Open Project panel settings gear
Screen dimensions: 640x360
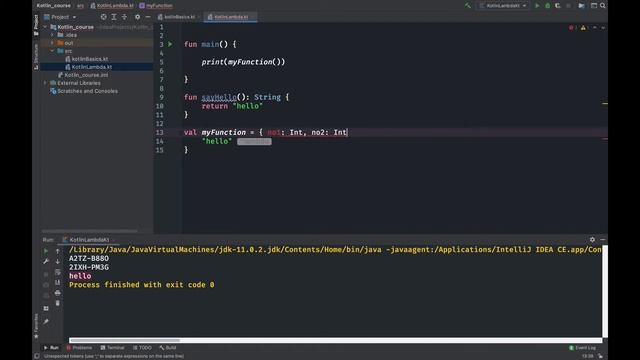pyautogui.click(x=138, y=17)
